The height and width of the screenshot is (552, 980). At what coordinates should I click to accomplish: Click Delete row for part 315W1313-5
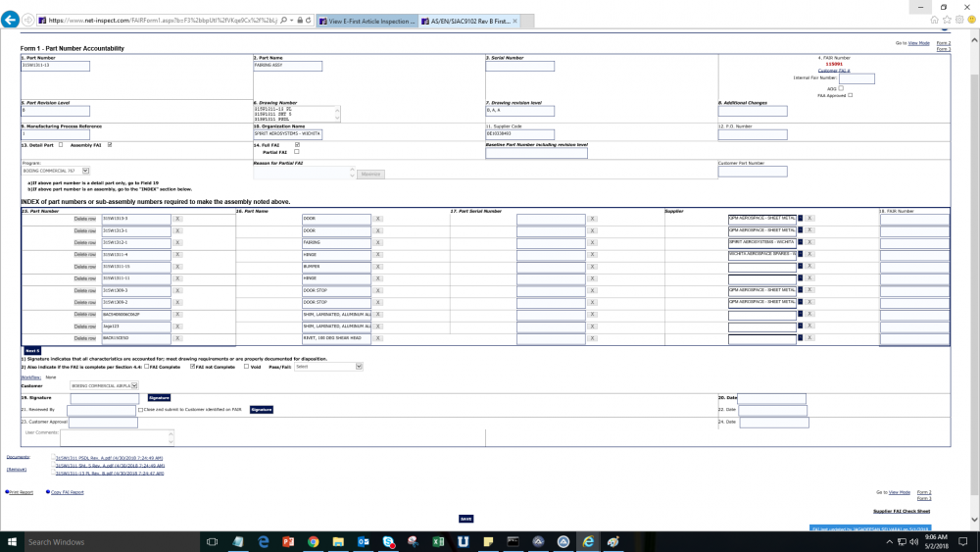click(x=85, y=218)
